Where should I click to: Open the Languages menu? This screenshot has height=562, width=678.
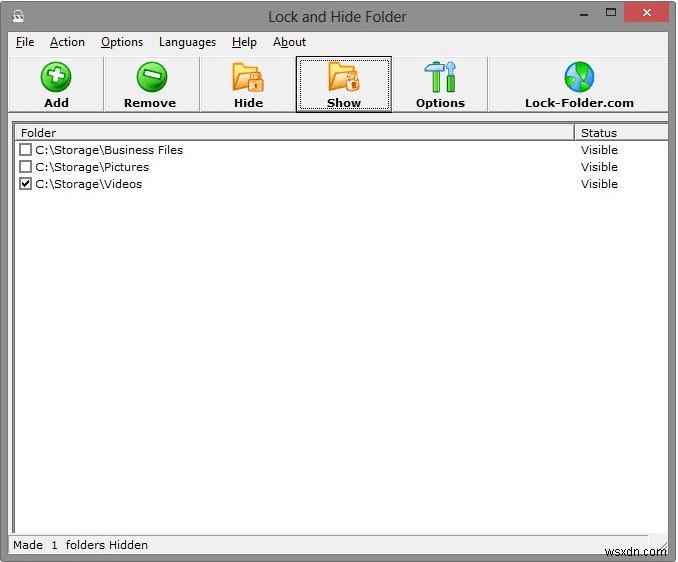click(187, 42)
